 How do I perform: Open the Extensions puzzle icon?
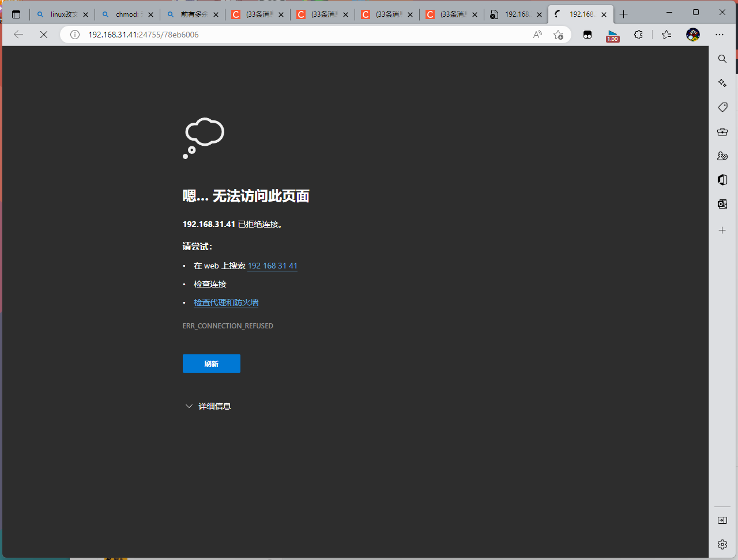[x=638, y=35]
